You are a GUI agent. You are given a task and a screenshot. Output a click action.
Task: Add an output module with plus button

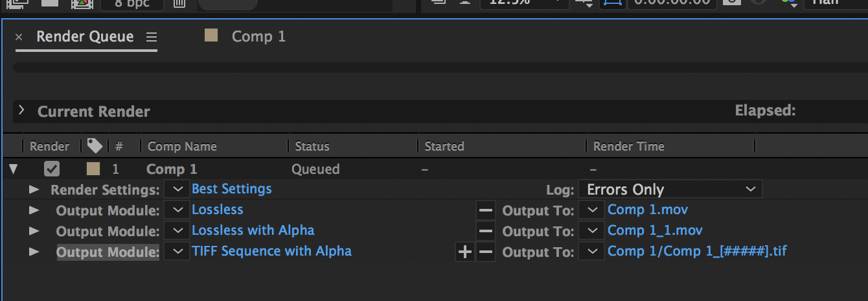tap(464, 252)
